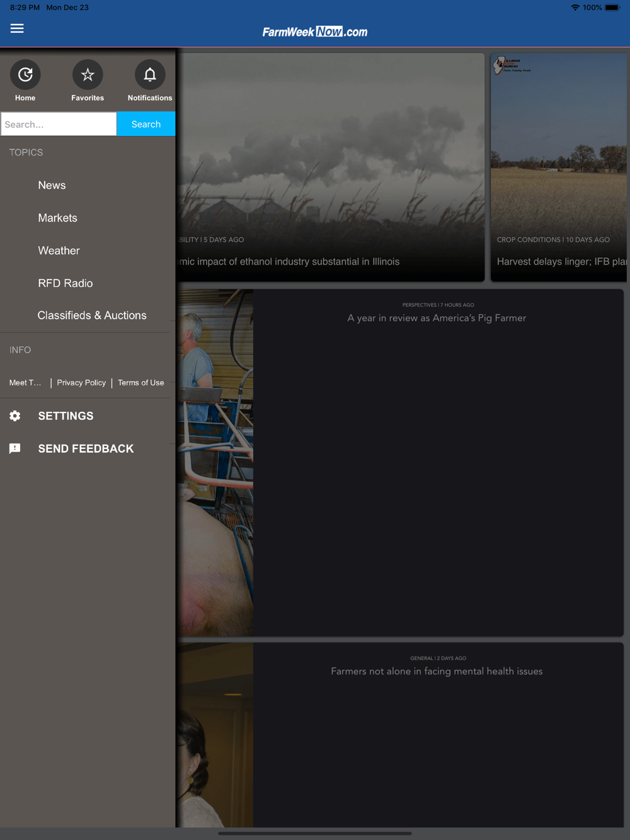Tap ethanol industry substantial in Illinois headline
630x840 pixels.
pyautogui.click(x=289, y=261)
